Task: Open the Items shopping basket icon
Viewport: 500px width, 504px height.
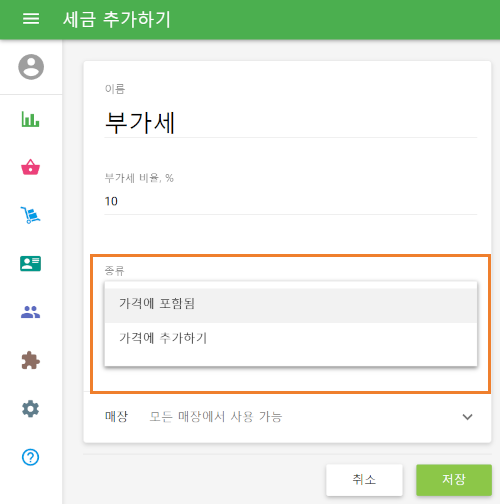Action: tap(30, 167)
